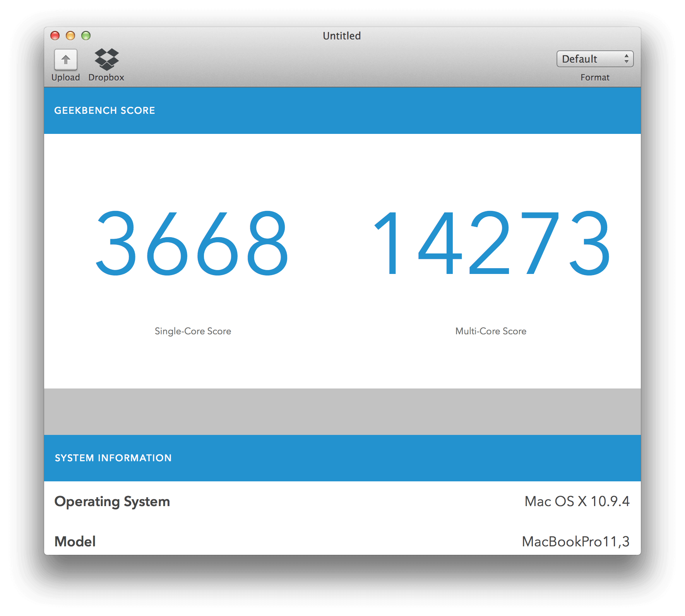This screenshot has width=685, height=616.
Task: Click the Model row label
Action: (75, 542)
